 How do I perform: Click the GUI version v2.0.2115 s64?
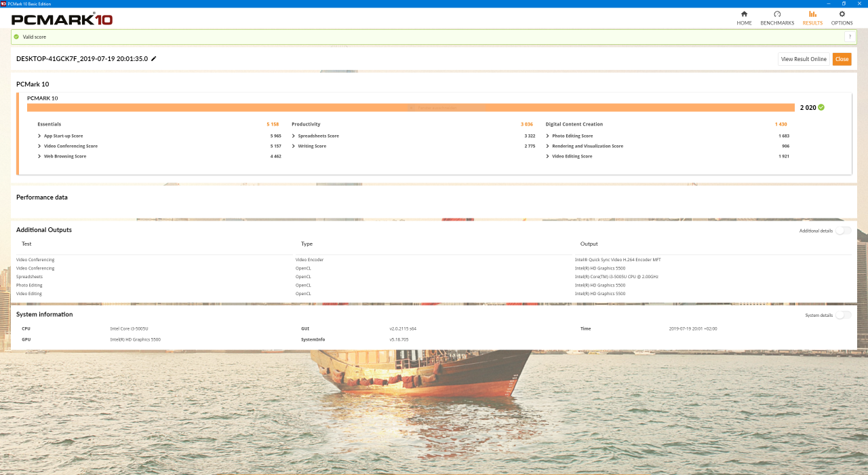403,328
